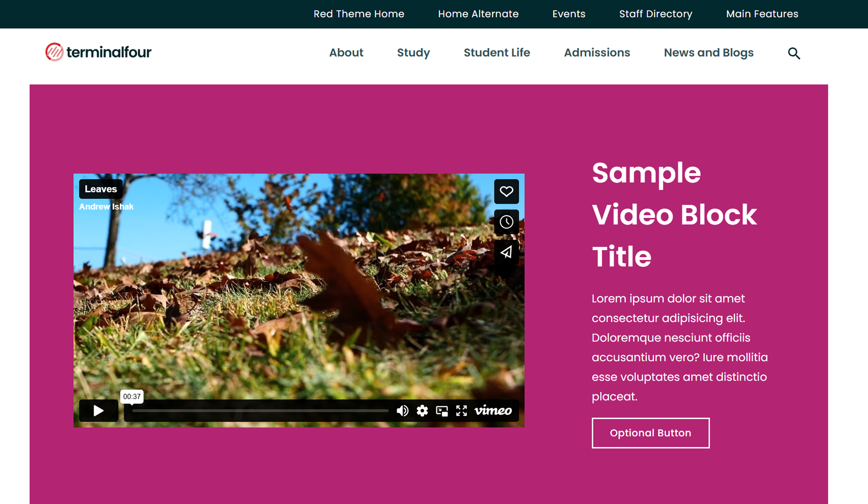This screenshot has width=868, height=504.
Task: Add video to Watch Later clock icon
Action: click(x=506, y=222)
